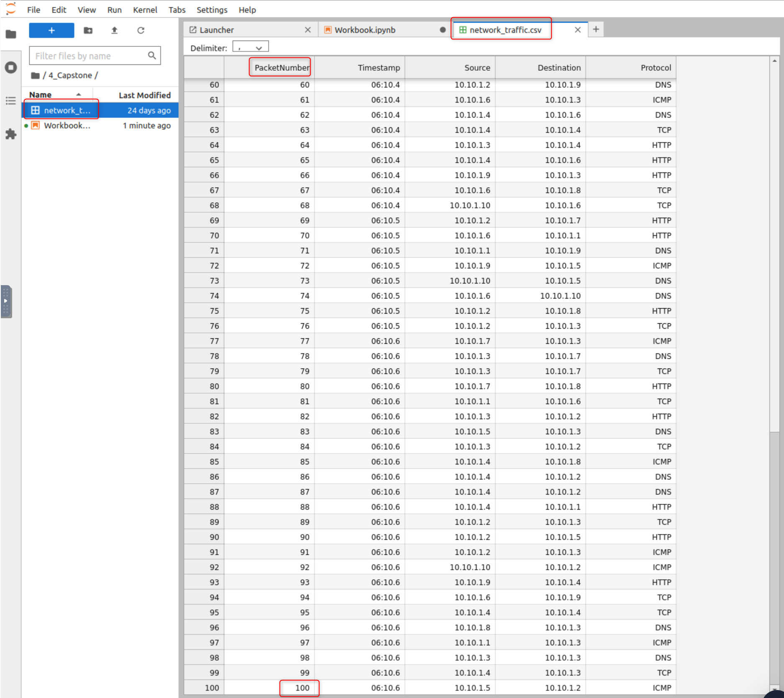Upload files to the current folder

click(x=114, y=30)
